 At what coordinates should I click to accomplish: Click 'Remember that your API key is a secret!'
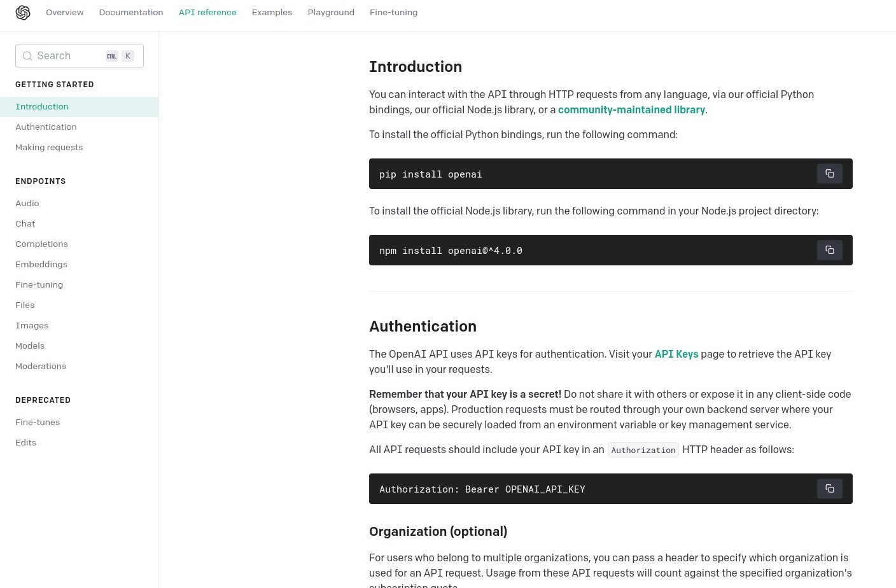465,394
